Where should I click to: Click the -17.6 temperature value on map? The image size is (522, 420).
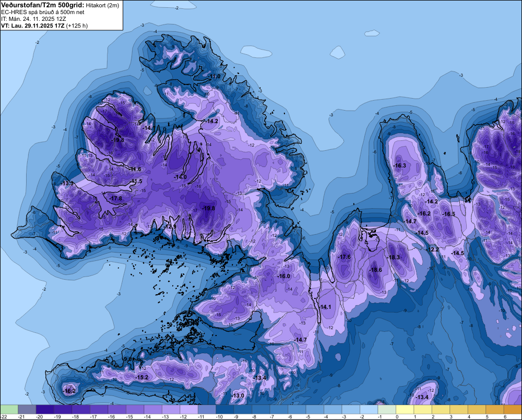[344, 257]
